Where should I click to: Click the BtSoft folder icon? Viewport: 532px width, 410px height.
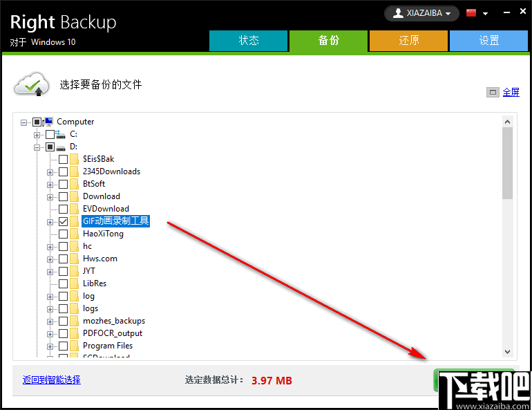coord(74,185)
